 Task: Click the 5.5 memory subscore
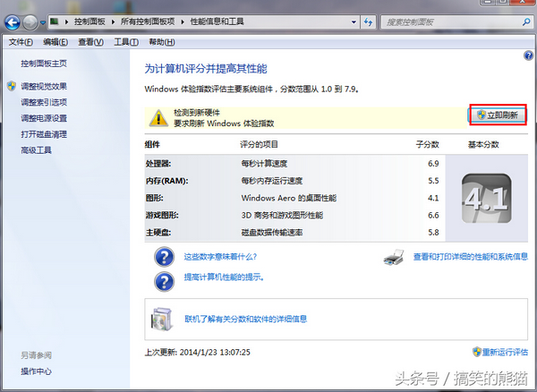click(433, 181)
